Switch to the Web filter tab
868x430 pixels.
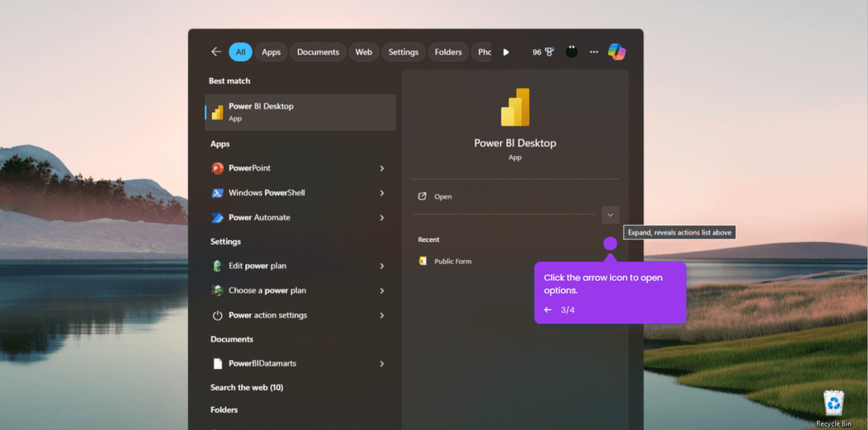tap(364, 52)
